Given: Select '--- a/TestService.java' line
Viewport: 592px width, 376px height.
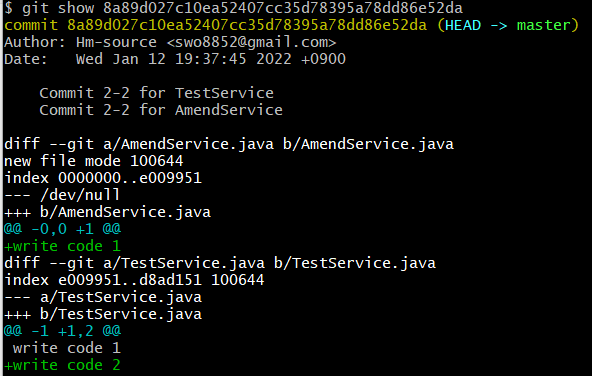Looking at the screenshot, I should coord(103,297).
